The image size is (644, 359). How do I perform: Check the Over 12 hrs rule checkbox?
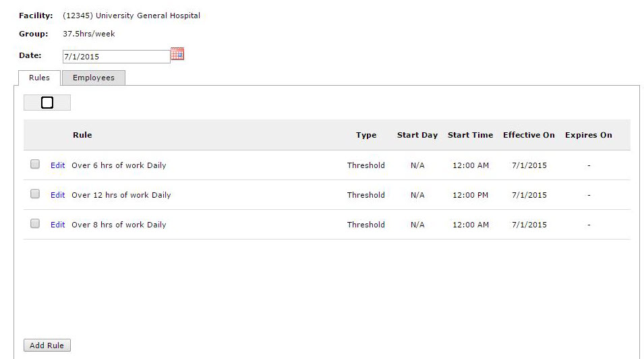tap(35, 194)
